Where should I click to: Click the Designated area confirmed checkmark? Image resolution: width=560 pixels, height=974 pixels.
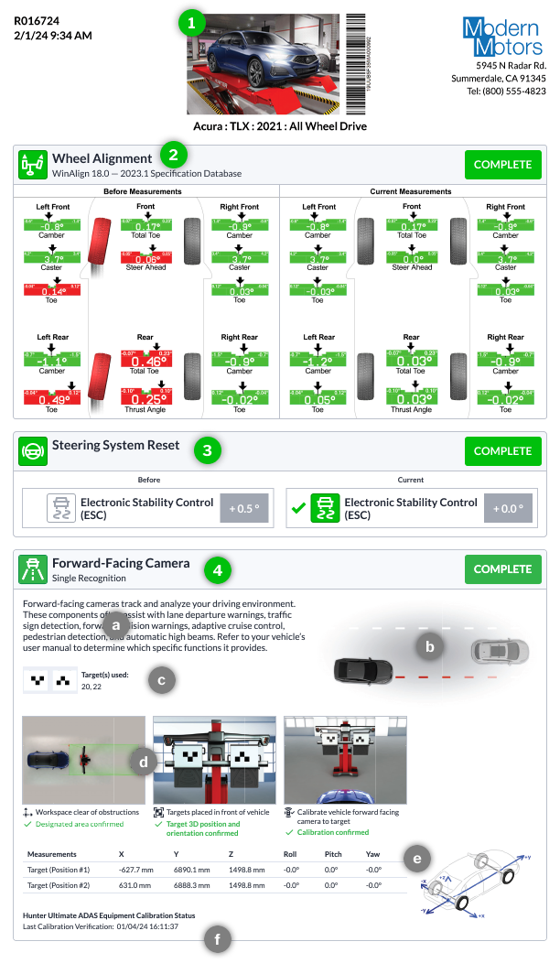click(27, 824)
